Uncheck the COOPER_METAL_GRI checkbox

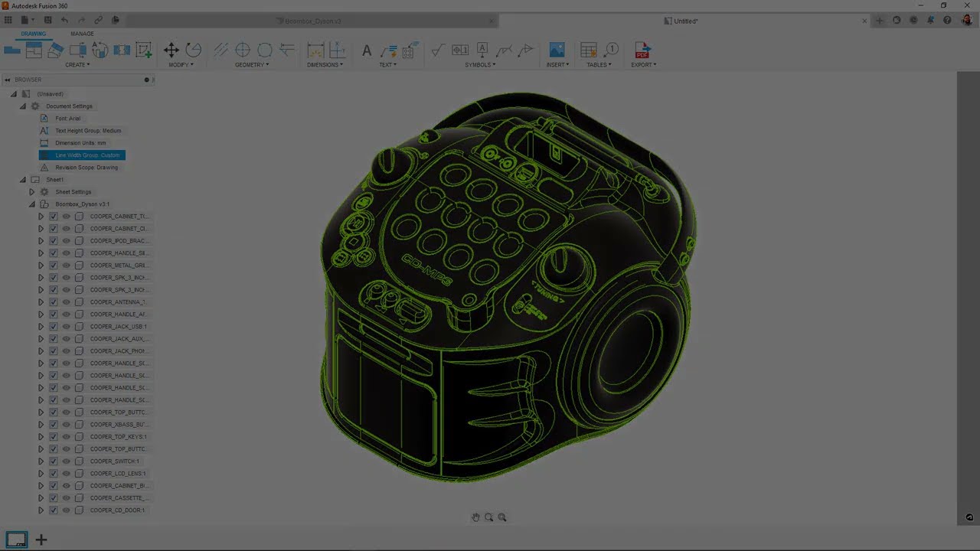(54, 266)
